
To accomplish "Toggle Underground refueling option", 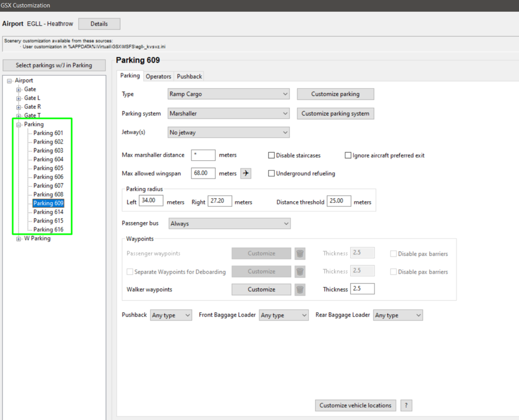I will [271, 173].
